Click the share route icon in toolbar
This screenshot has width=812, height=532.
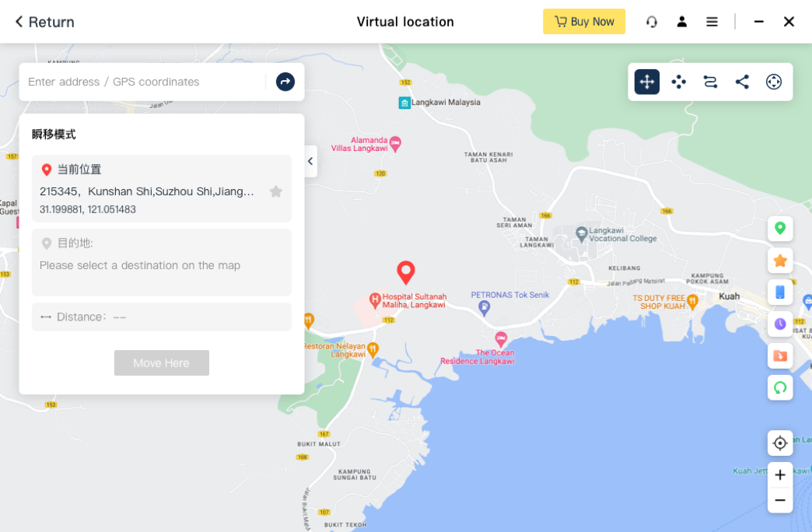click(x=742, y=82)
